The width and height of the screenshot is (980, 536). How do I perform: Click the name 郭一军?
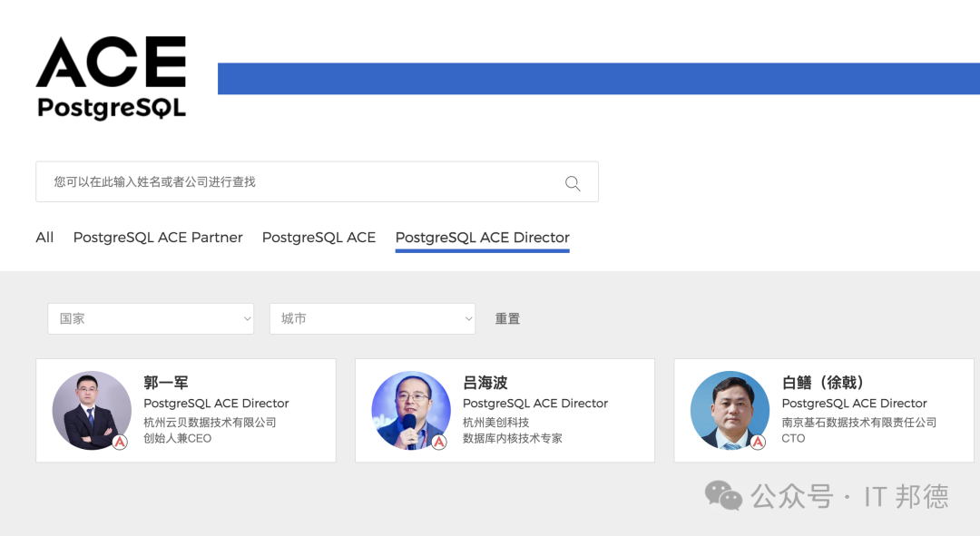tap(166, 383)
